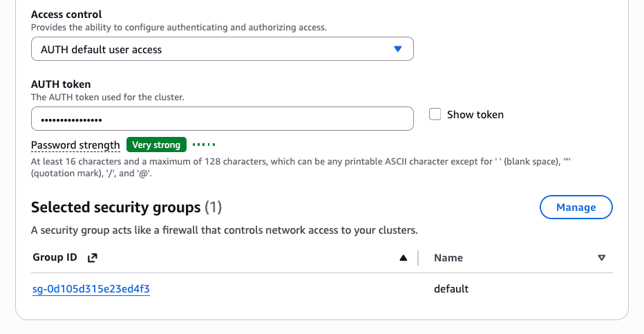Viewport: 644px width, 334px height.
Task: Click the Very strong strength badge
Action: point(156,145)
